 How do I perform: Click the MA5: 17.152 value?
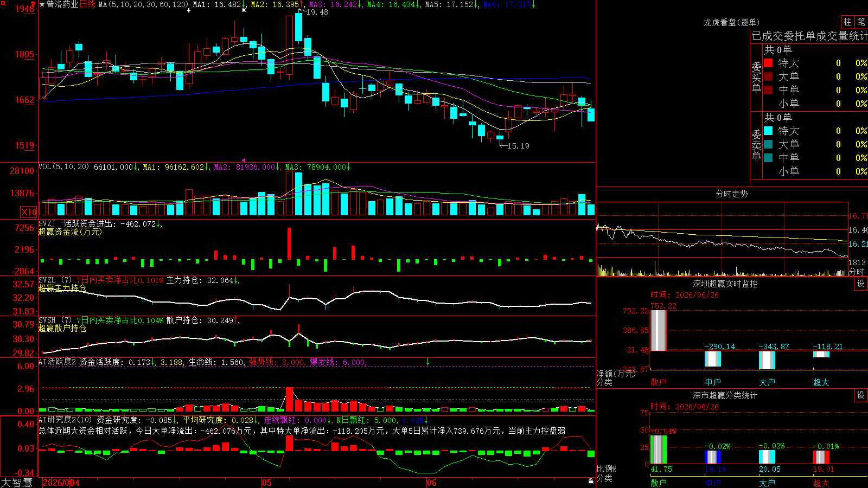tap(449, 4)
